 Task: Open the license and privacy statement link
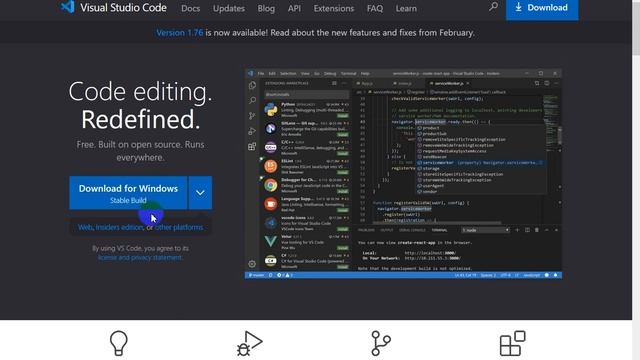coord(140,258)
